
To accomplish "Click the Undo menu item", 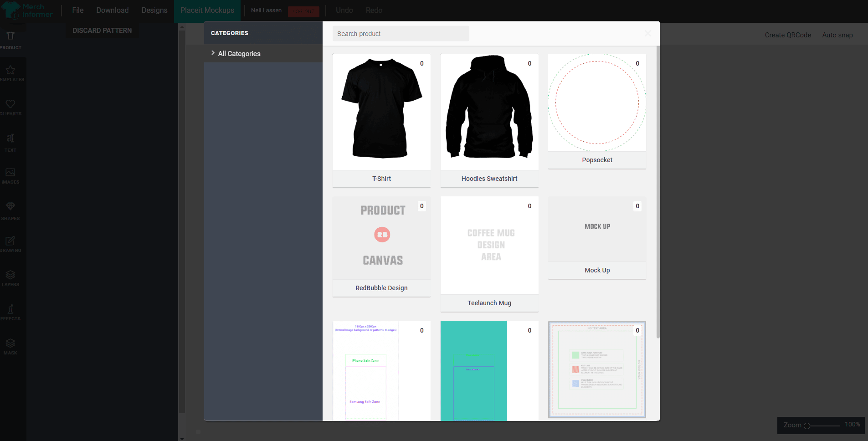I will (344, 10).
